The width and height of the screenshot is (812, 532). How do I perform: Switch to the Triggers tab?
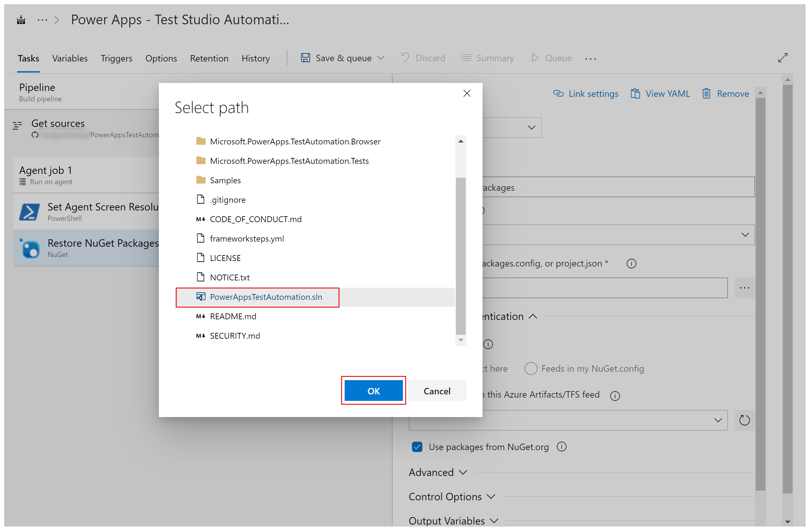coord(116,58)
